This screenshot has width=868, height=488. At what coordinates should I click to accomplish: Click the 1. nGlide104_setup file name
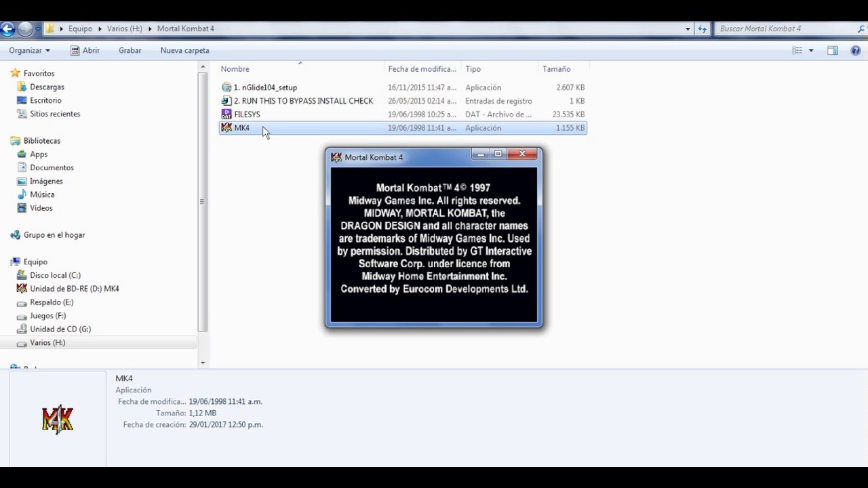point(265,87)
